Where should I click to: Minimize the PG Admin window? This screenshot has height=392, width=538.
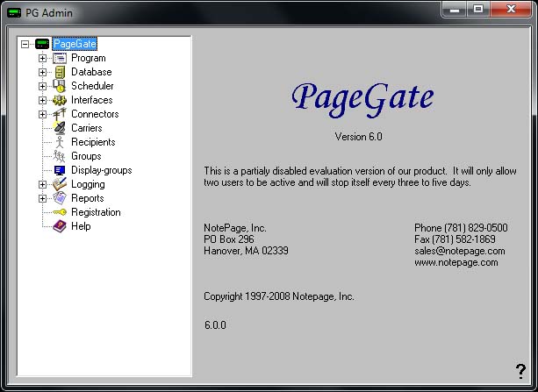(455, 10)
